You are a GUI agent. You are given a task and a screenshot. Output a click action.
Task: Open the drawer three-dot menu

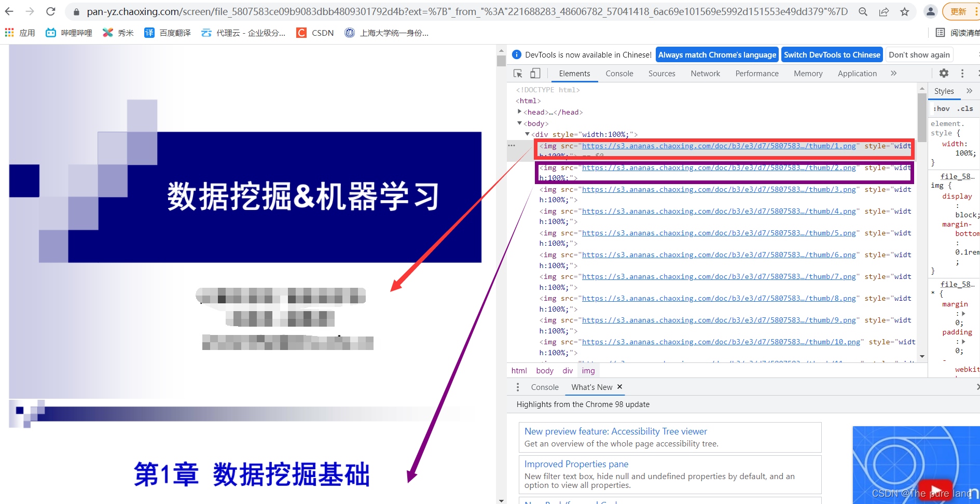517,387
